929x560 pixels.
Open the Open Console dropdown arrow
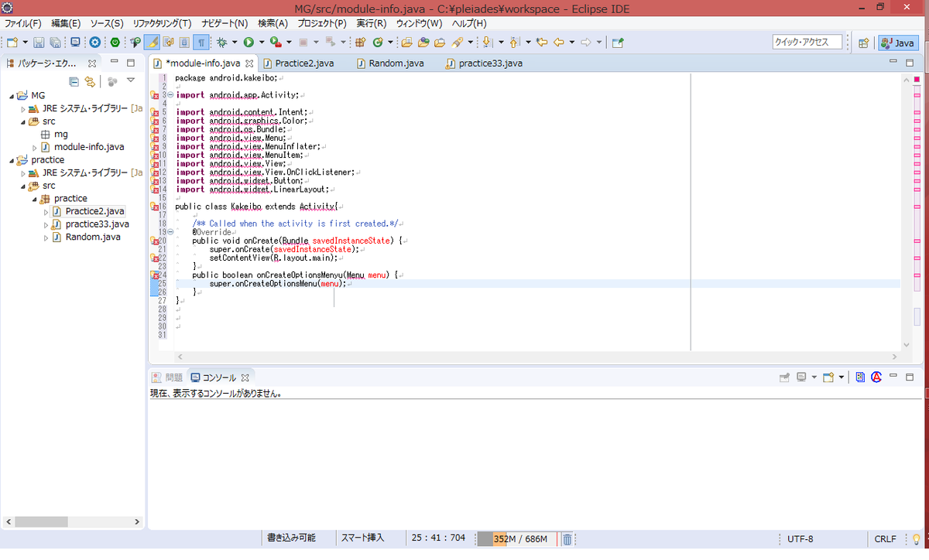pyautogui.click(x=842, y=377)
